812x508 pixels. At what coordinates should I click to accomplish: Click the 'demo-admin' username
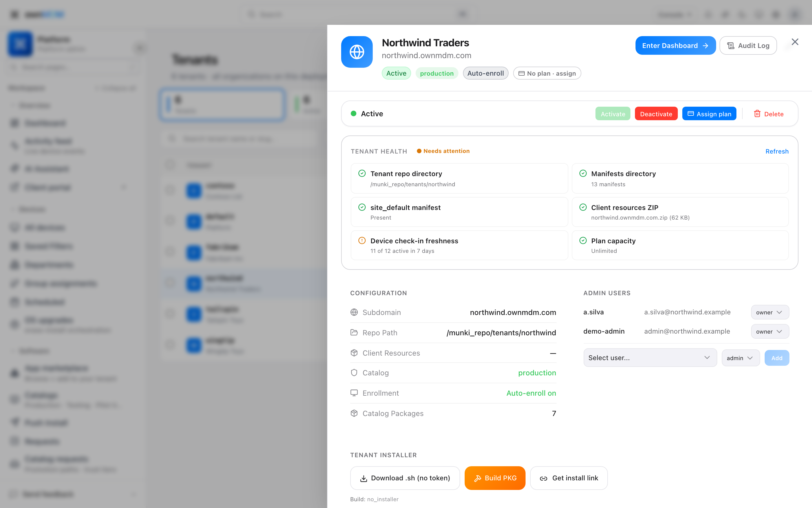click(x=604, y=331)
